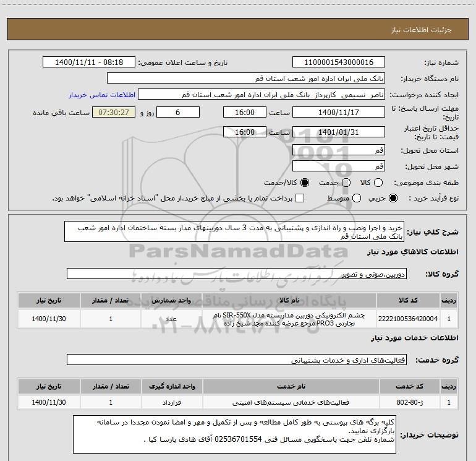
Task: Click the service table date 1400/11/30
Action: point(49,402)
